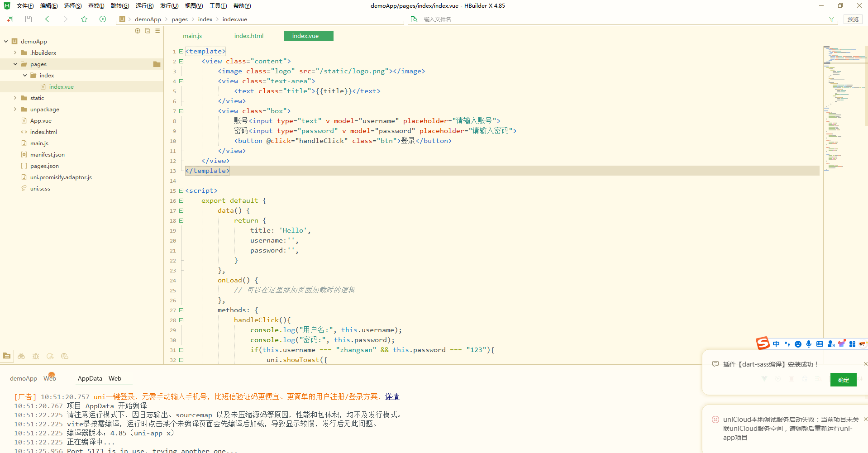Fold the data() function on line 17
Screen dimensions: 868x453
point(181,210)
